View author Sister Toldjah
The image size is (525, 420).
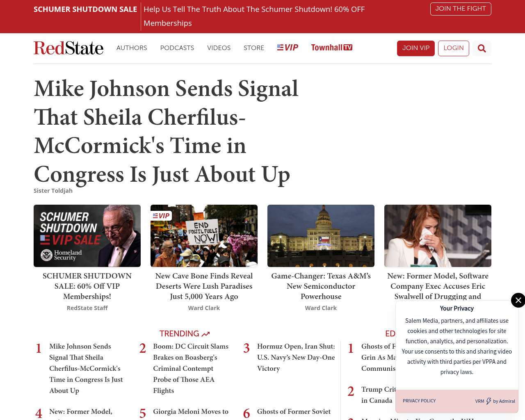[x=53, y=191]
